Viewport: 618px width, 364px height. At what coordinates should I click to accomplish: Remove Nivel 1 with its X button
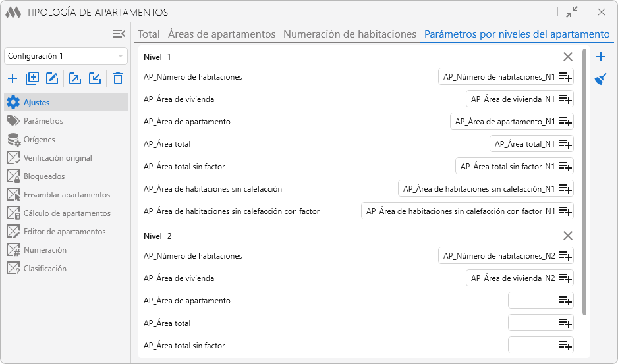568,57
